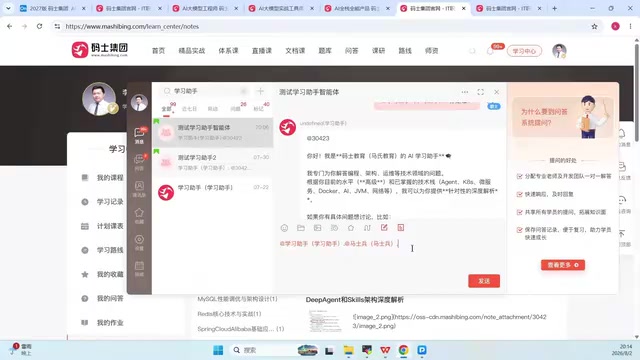This screenshot has height=360, width=640.
Task: Click the pentagon-shaped icon in message toolbar
Action: [351, 228]
